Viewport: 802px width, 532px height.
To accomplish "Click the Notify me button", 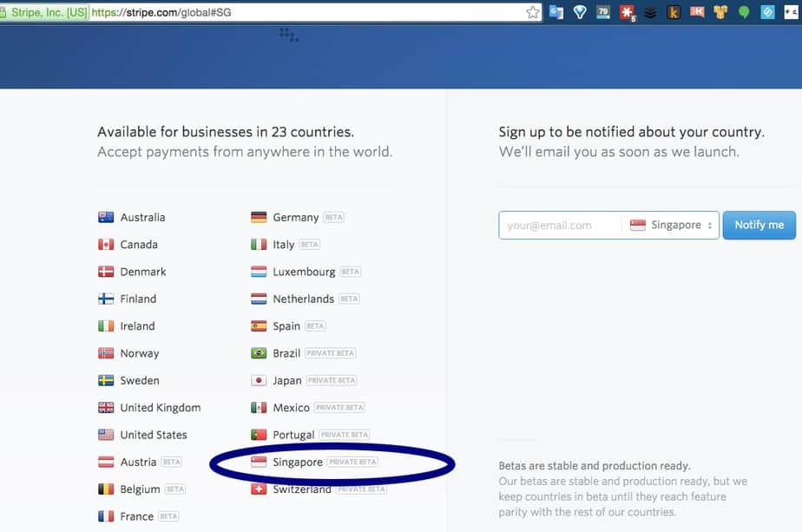I will [x=759, y=225].
